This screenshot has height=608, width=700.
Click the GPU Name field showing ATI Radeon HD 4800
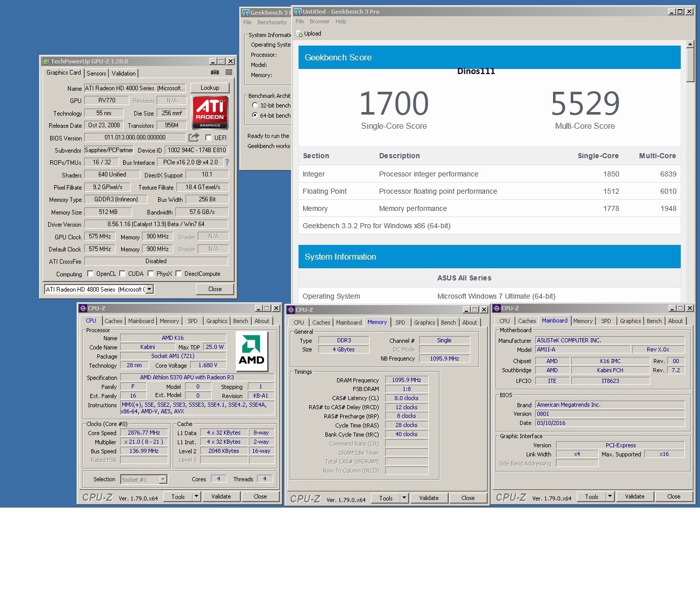click(135, 88)
